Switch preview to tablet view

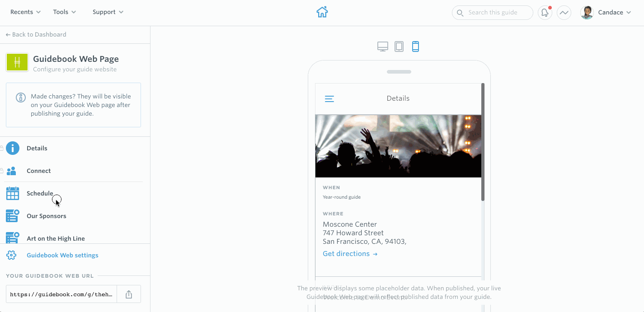(x=399, y=46)
